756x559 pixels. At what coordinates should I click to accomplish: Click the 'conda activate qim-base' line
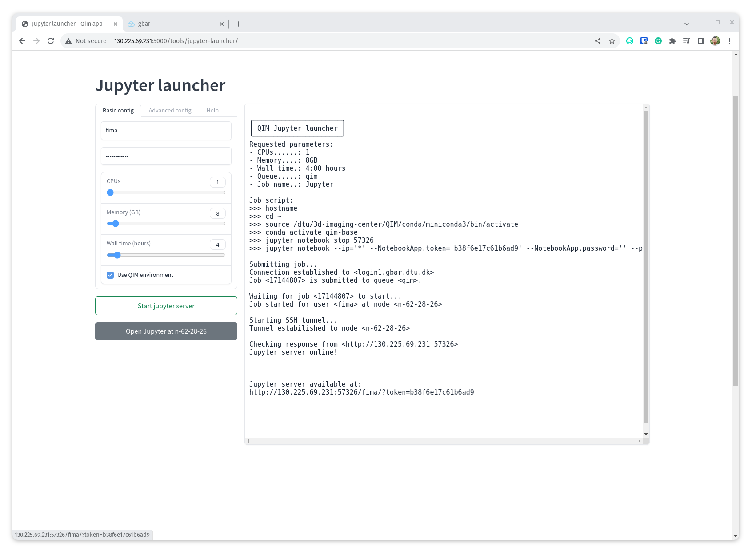304,232
